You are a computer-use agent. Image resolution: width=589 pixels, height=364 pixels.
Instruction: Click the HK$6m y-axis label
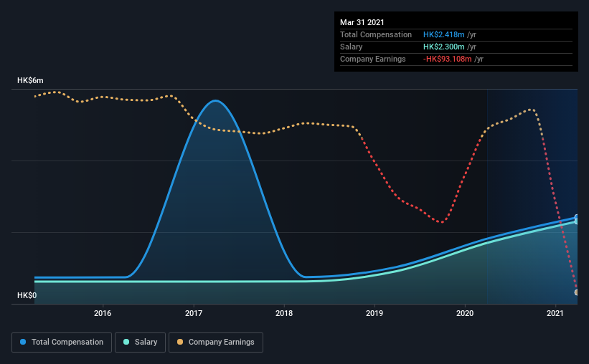pyautogui.click(x=30, y=81)
